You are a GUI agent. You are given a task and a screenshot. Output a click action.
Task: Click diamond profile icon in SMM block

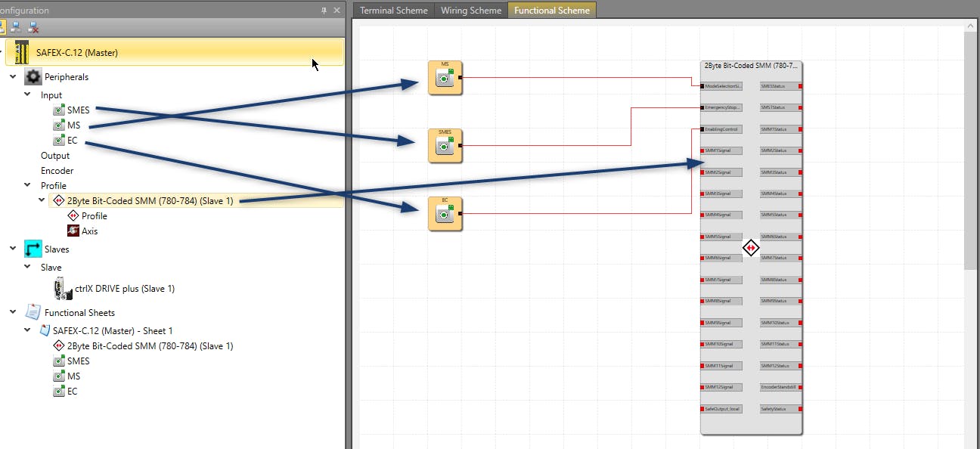pyautogui.click(x=750, y=248)
